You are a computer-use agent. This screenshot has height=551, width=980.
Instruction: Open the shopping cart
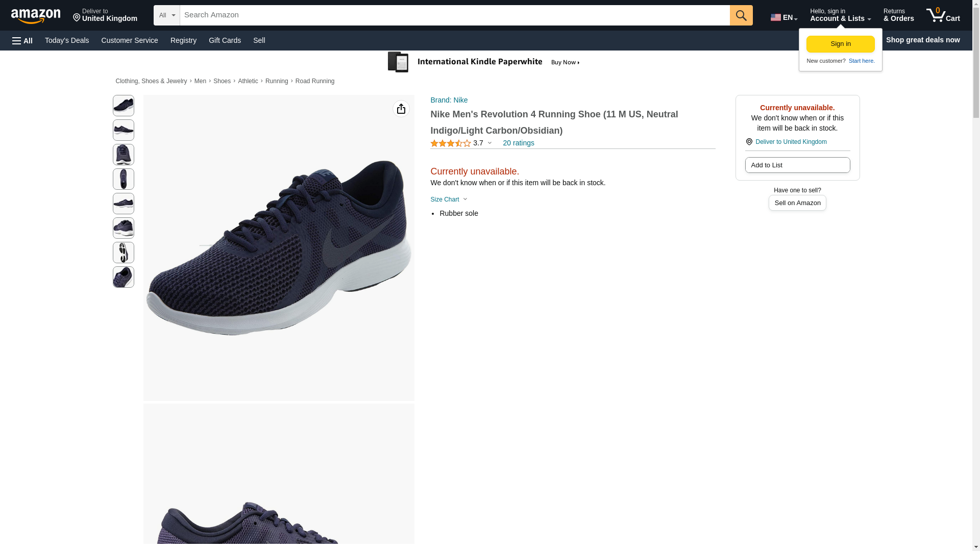943,15
